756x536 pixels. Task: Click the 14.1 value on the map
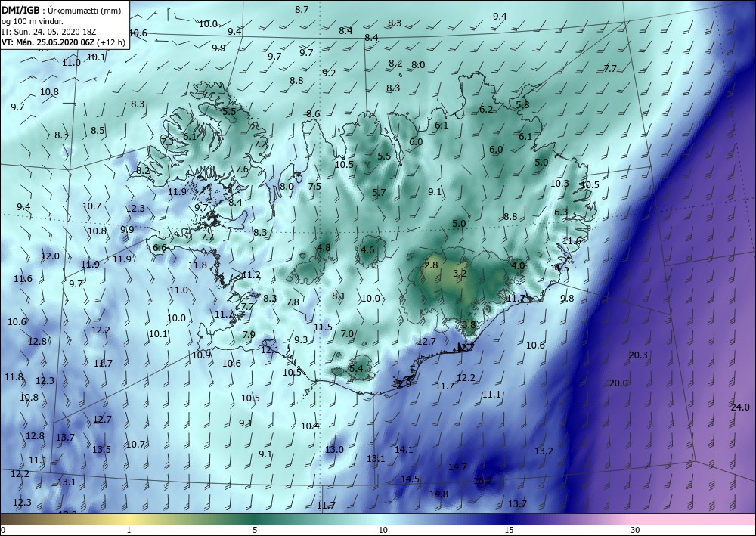click(x=404, y=450)
